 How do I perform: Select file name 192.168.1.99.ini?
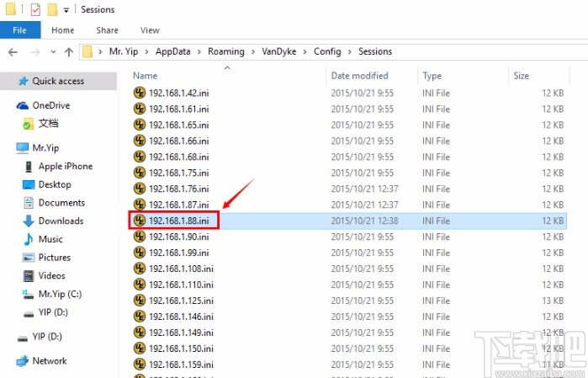point(179,253)
